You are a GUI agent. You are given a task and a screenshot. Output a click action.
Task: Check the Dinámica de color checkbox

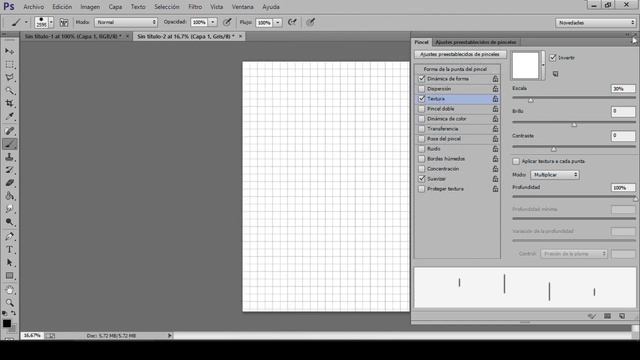(x=422, y=119)
